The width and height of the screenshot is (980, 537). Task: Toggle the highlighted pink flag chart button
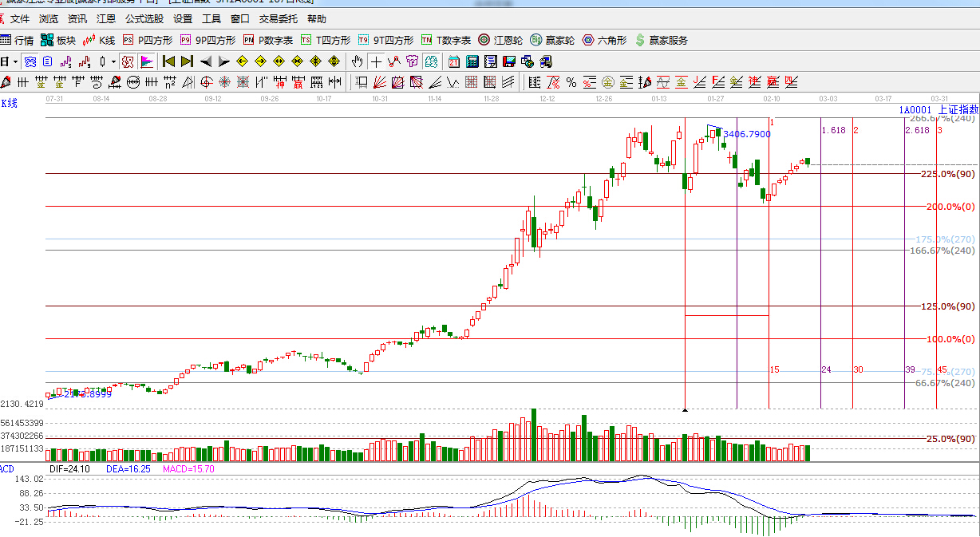[147, 61]
